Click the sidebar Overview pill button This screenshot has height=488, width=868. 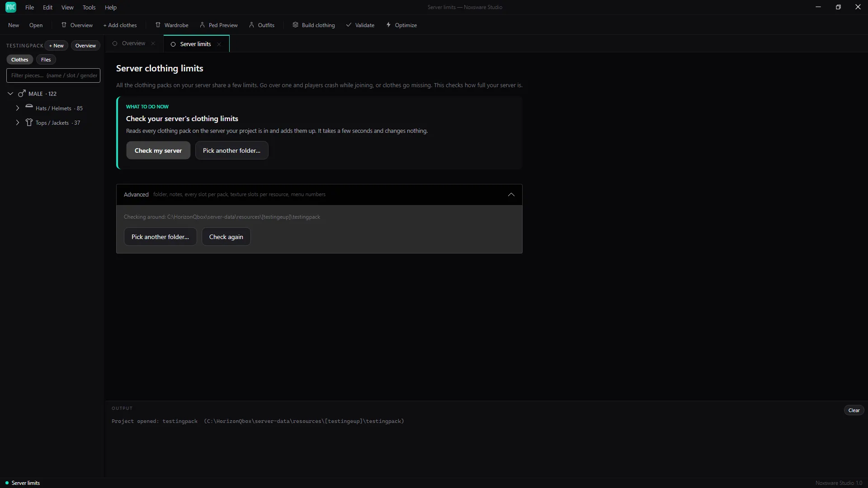pyautogui.click(x=85, y=46)
